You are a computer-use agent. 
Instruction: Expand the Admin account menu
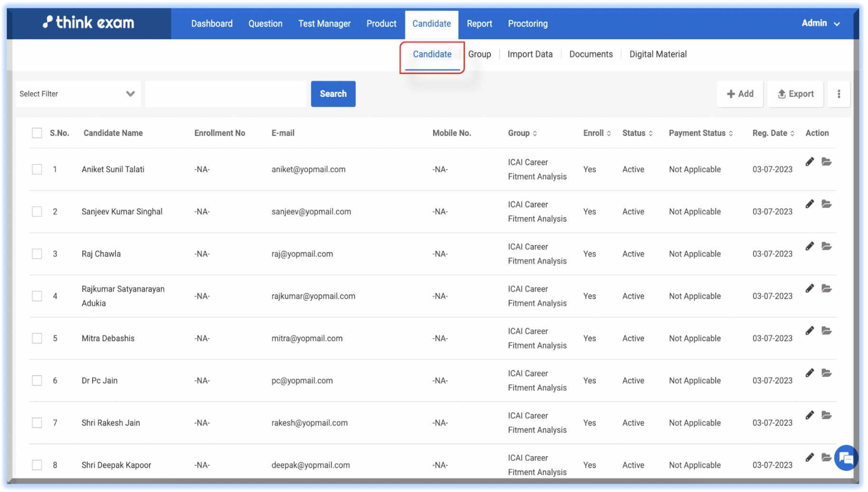pyautogui.click(x=821, y=23)
